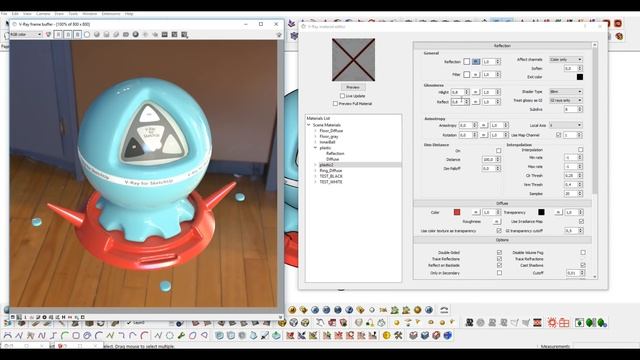
Task: Toggle monochrome mode gray sphere in frame buffer
Action: point(97,35)
